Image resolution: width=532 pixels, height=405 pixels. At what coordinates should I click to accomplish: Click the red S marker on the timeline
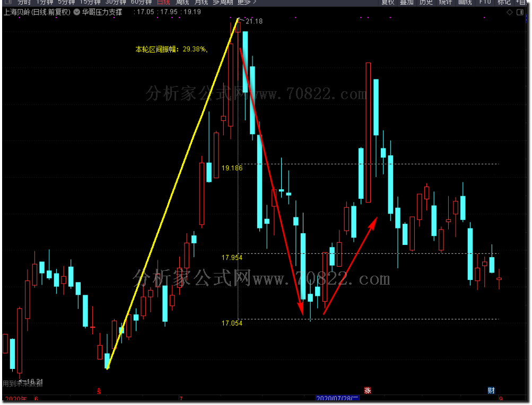(99, 391)
